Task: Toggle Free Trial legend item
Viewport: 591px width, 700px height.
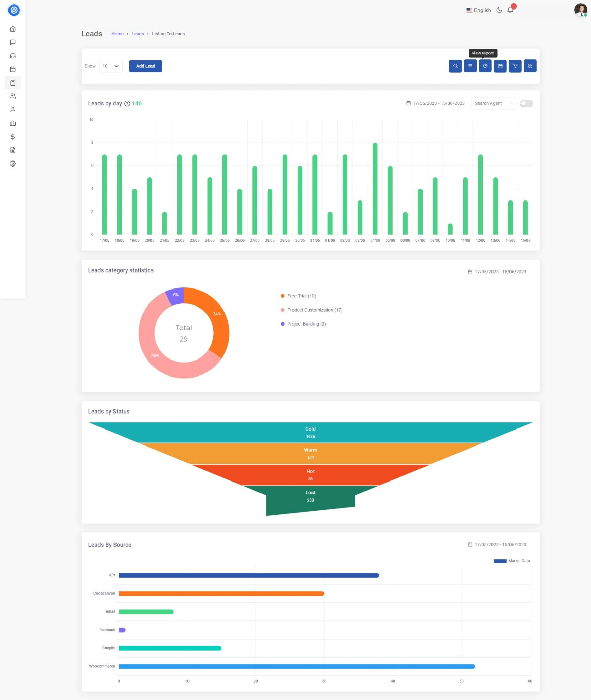Action: coord(298,296)
